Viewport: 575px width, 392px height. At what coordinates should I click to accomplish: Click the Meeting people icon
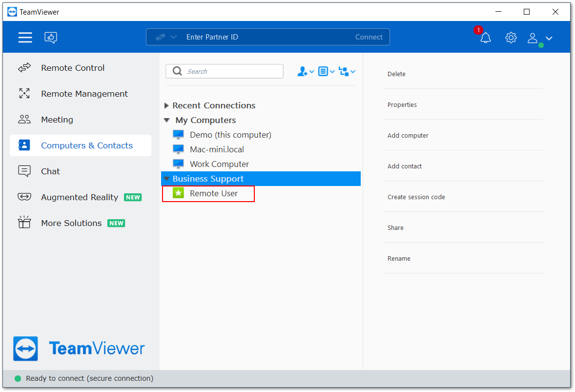click(x=24, y=119)
